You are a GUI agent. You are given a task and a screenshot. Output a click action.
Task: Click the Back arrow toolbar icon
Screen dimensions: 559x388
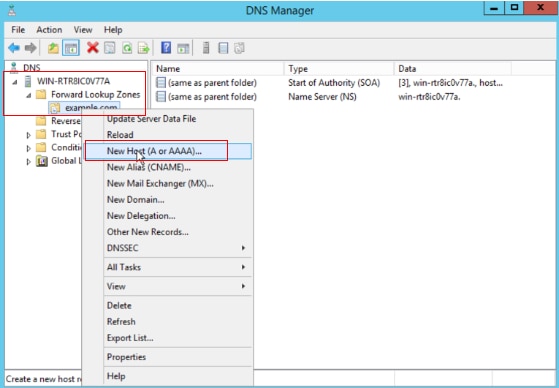14,48
